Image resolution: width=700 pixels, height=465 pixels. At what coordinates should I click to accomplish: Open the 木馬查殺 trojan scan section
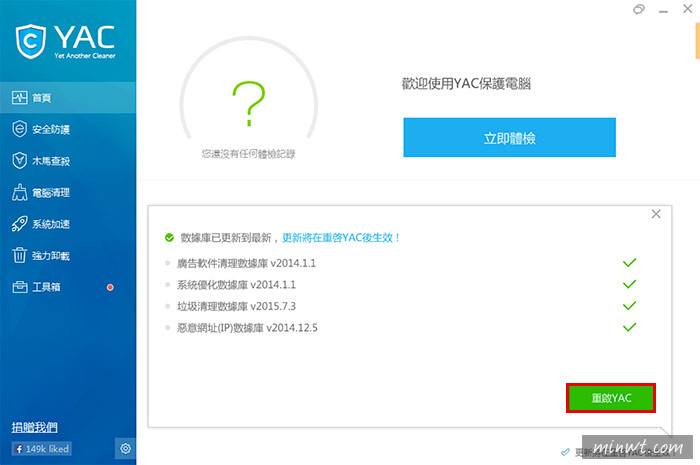[x=68, y=161]
